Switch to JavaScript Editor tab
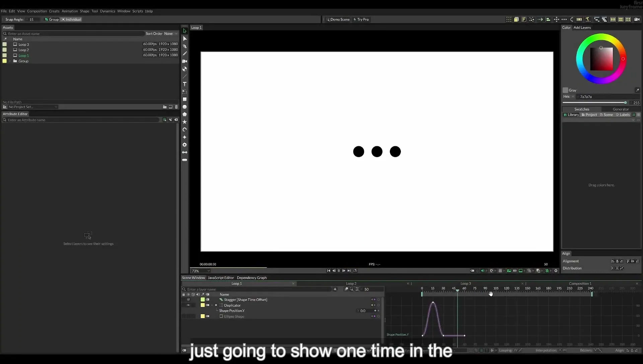The width and height of the screenshot is (643, 364). pos(221,278)
